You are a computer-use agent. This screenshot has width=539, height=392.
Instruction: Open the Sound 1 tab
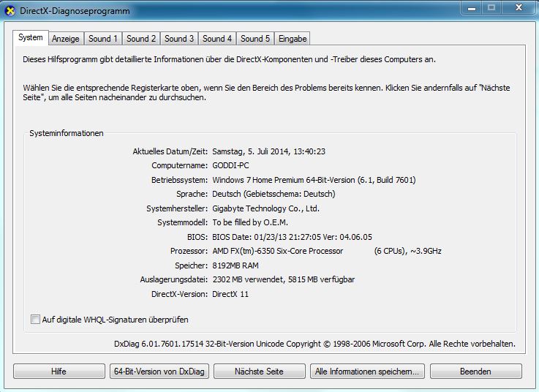click(x=103, y=39)
